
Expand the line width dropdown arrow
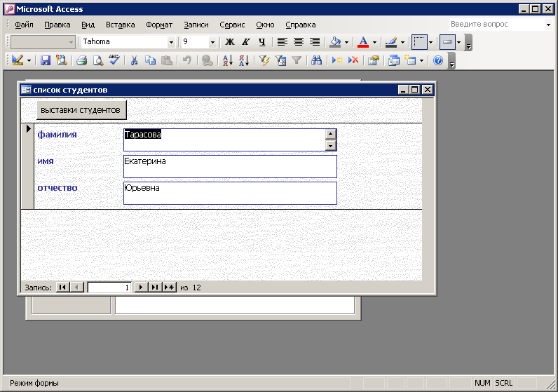click(x=430, y=42)
